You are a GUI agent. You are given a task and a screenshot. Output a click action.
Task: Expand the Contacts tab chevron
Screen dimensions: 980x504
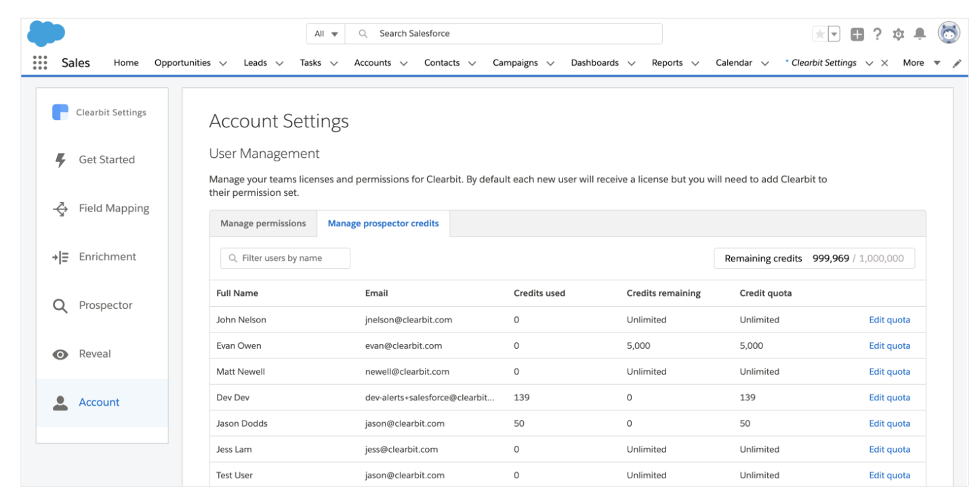(x=472, y=63)
